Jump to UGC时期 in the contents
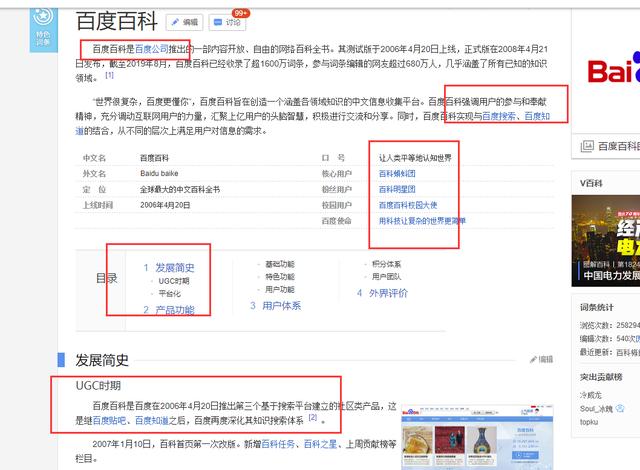 [173, 281]
